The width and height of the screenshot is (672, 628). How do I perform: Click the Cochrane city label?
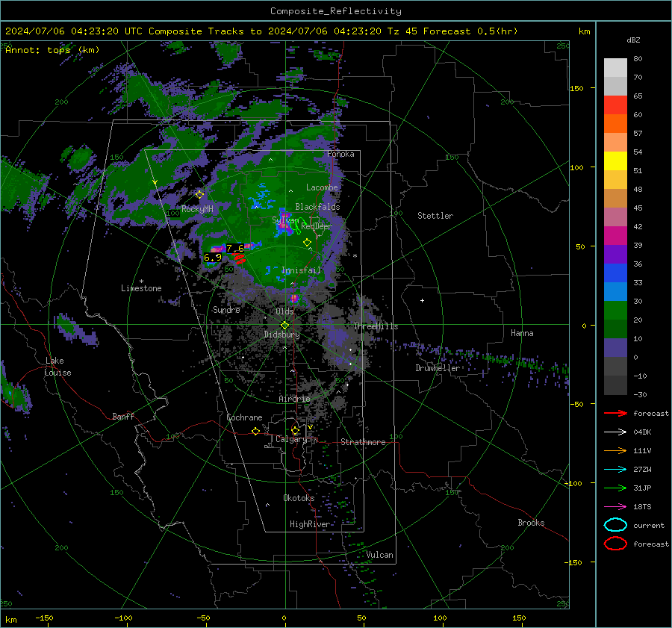pos(244,417)
